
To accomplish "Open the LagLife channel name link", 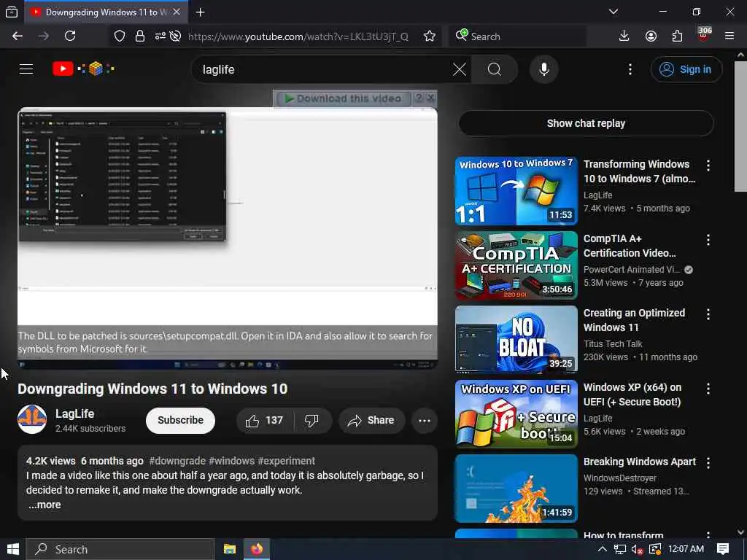I will (x=74, y=414).
